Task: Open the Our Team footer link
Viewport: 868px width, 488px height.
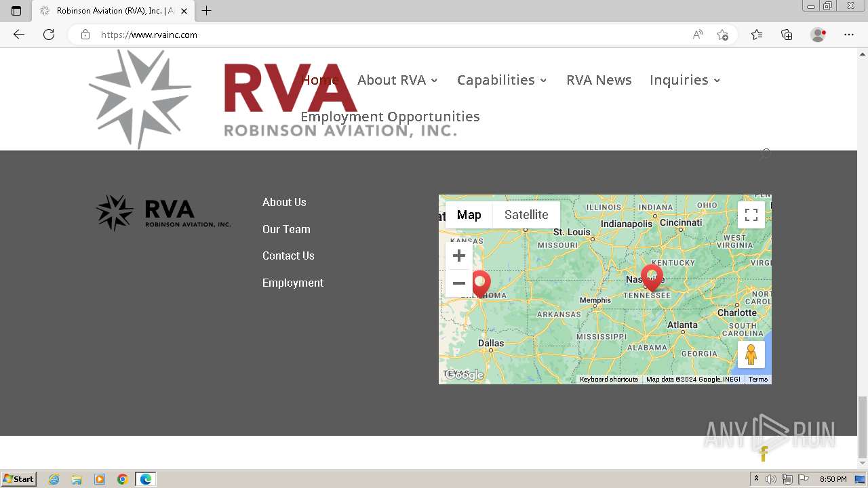Action: pos(286,229)
